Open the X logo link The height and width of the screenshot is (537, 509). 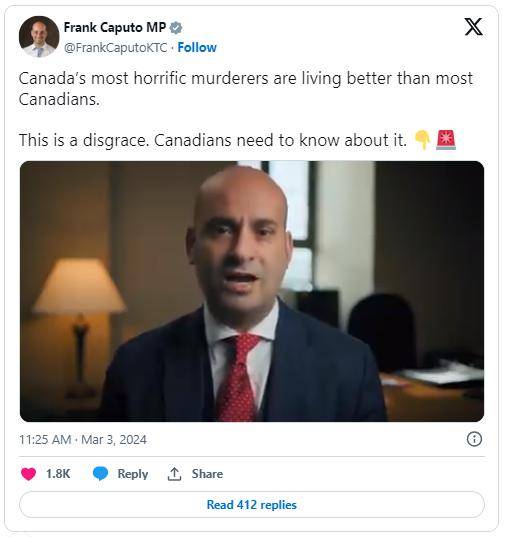[x=473, y=27]
